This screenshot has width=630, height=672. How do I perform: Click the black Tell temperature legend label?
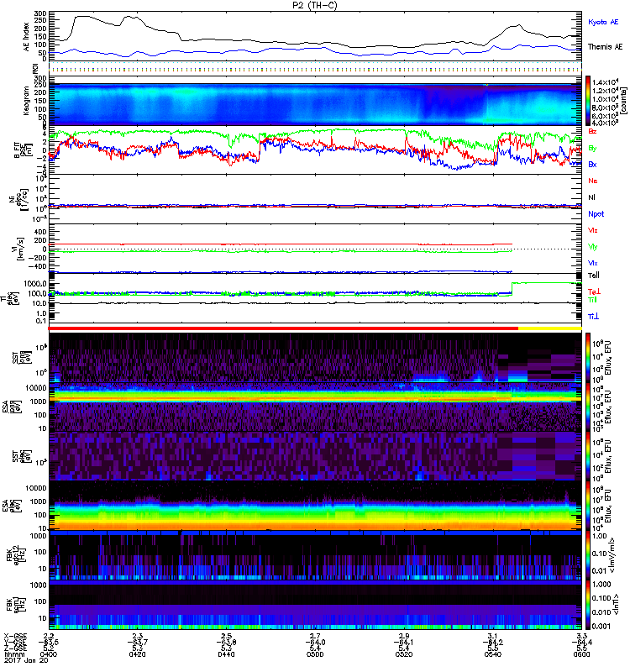(594, 276)
